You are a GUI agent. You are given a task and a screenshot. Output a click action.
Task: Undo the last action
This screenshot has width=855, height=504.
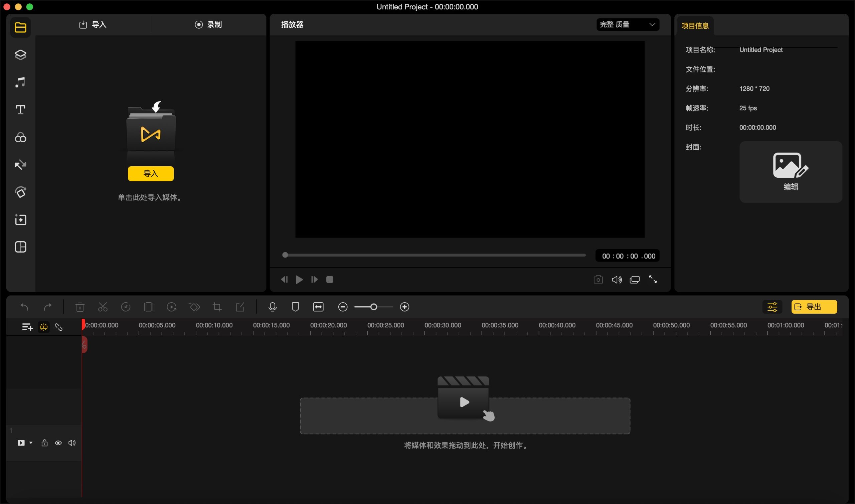tap(24, 307)
